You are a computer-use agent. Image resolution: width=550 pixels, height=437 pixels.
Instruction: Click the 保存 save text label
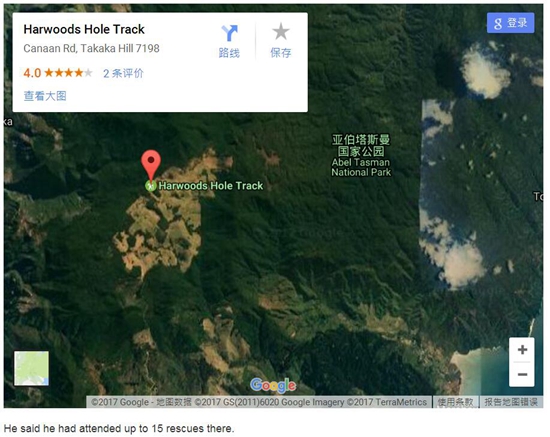[281, 53]
